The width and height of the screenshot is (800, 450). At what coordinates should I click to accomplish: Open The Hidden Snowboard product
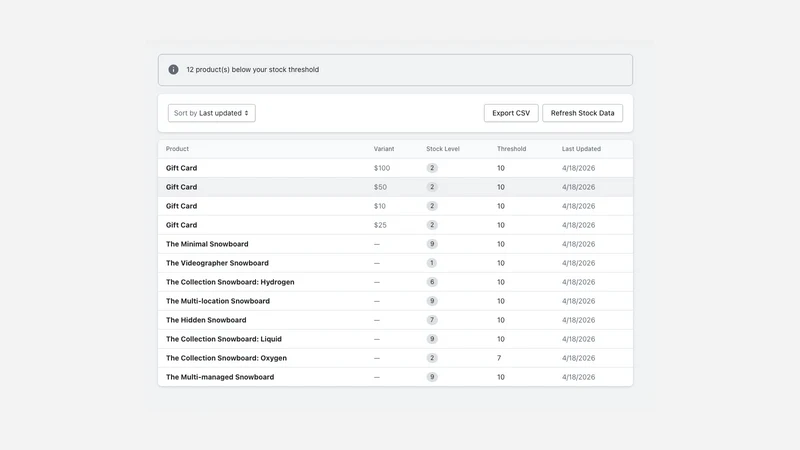pos(206,320)
